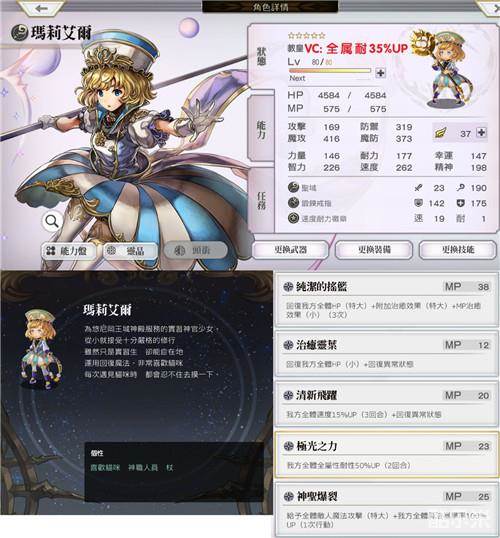Select the 速度耐力 accessory icon
The height and width of the screenshot is (538, 500).
click(x=293, y=218)
